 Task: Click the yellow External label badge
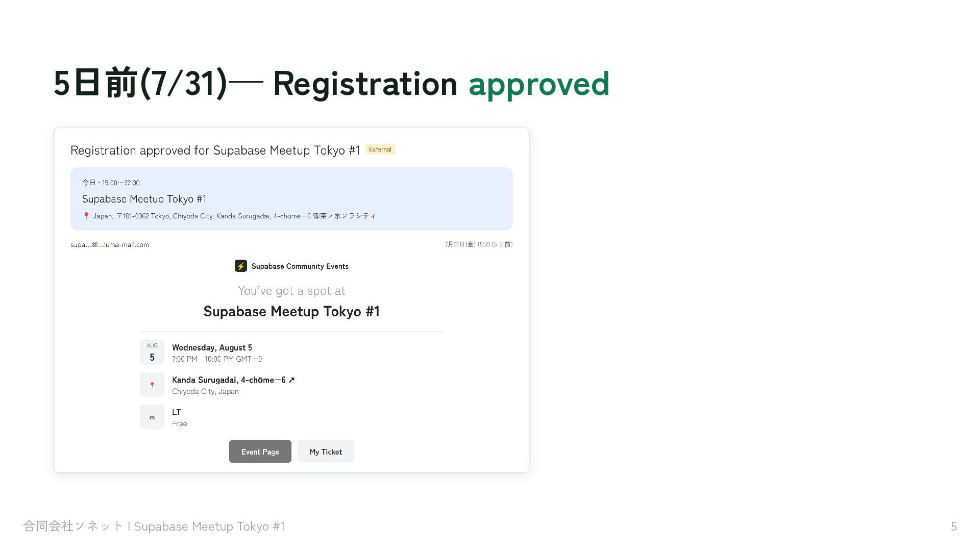click(x=380, y=149)
